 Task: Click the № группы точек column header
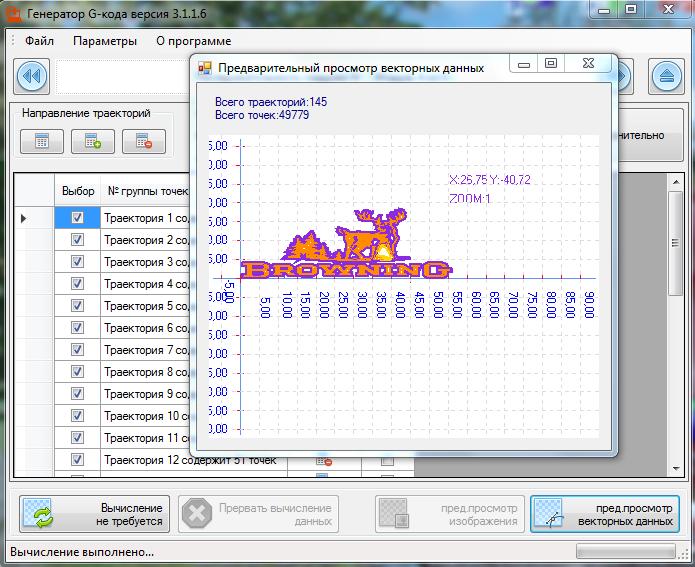pyautogui.click(x=148, y=191)
